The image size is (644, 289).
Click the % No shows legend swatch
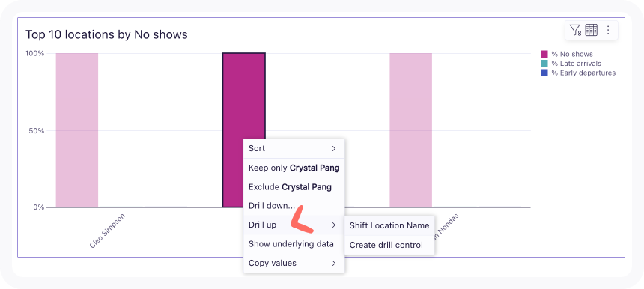point(544,54)
